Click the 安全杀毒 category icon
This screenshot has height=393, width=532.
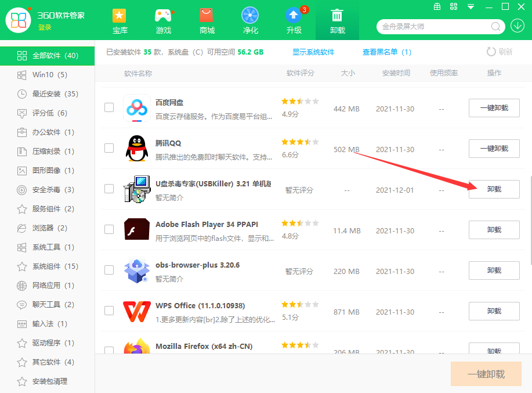click(x=21, y=190)
